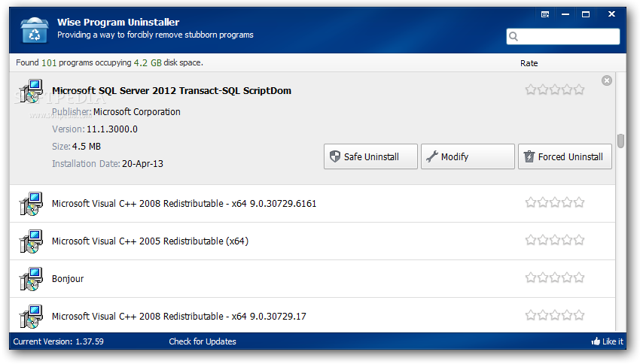Rate Visual C++ 2008 9.0.30729.17 five stars

coord(579,315)
